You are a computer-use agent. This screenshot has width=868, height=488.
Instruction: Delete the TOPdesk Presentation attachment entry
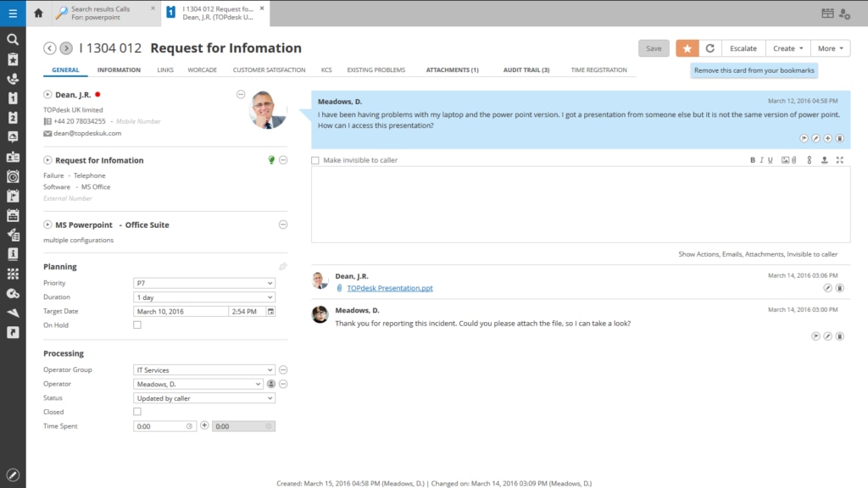pos(840,288)
